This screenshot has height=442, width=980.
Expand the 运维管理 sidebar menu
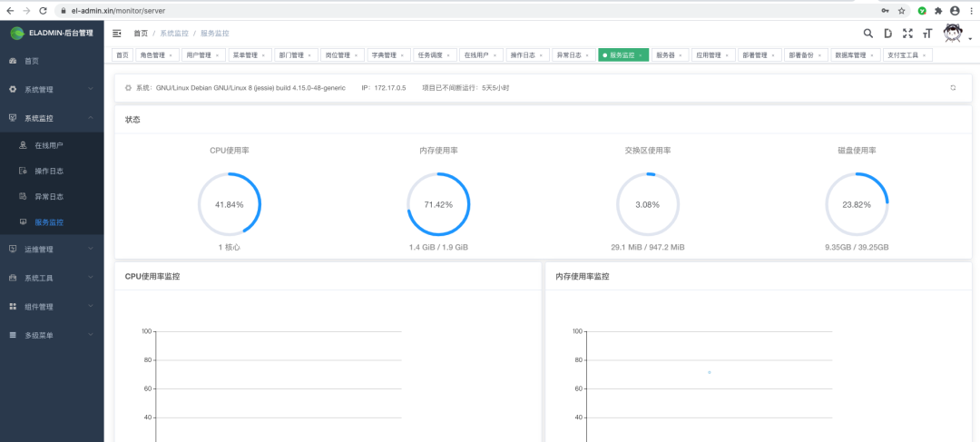pos(52,249)
